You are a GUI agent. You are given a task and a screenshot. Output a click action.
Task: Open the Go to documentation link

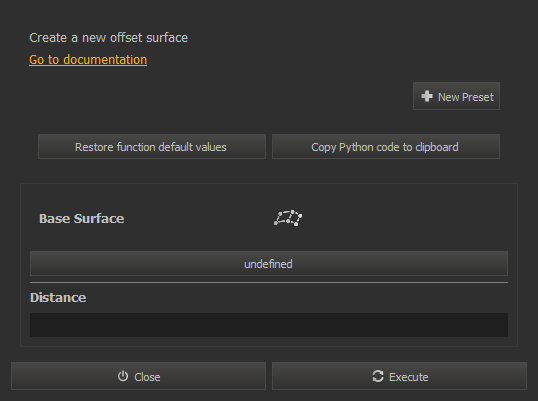(x=88, y=60)
